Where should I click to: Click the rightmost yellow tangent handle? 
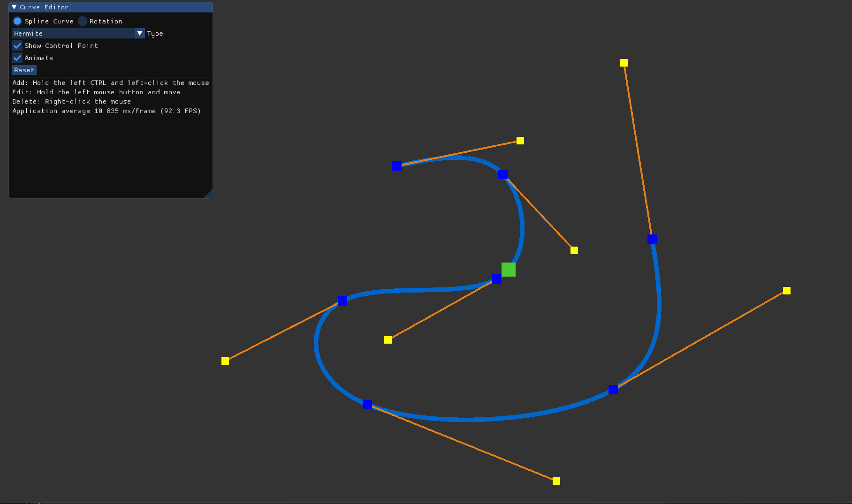click(x=787, y=291)
